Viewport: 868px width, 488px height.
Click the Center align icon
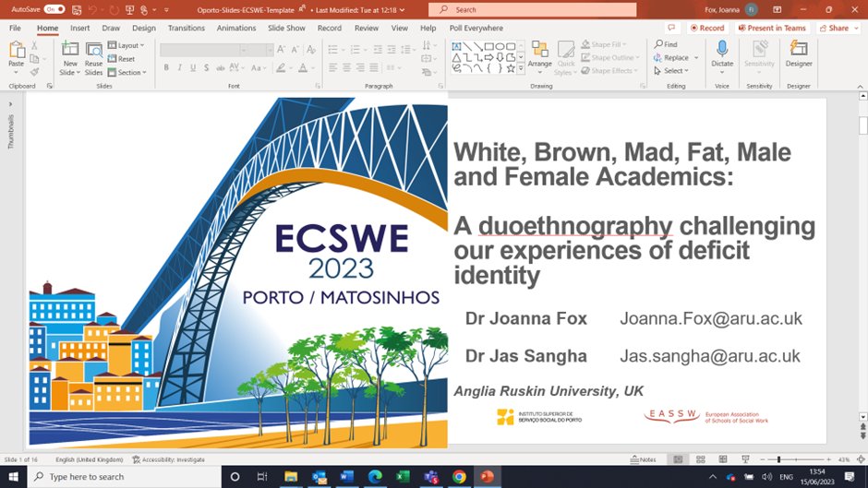coord(346,67)
